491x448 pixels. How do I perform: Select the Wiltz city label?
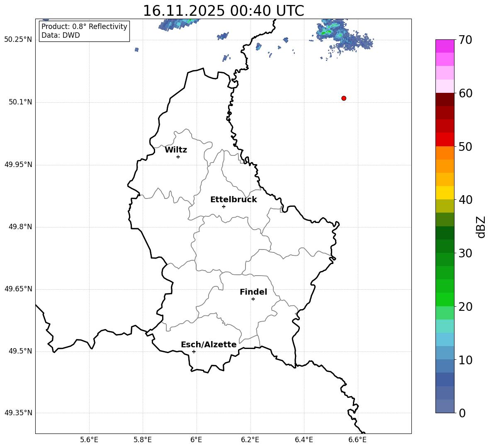(x=176, y=150)
